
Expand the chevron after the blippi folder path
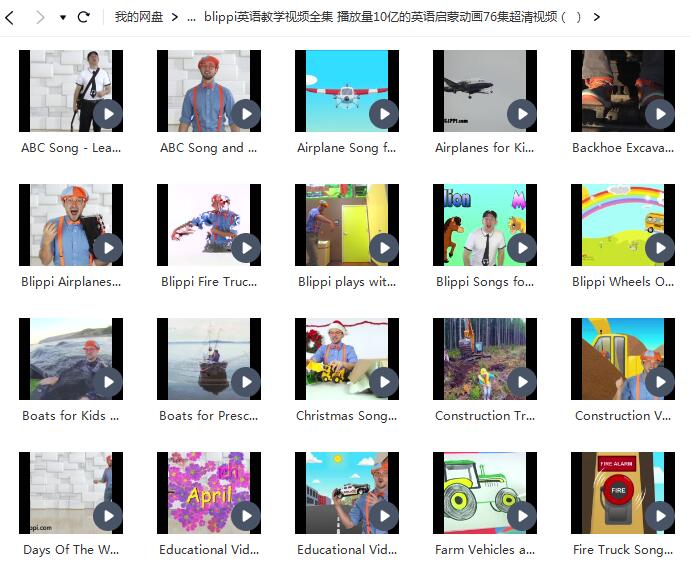pos(596,17)
